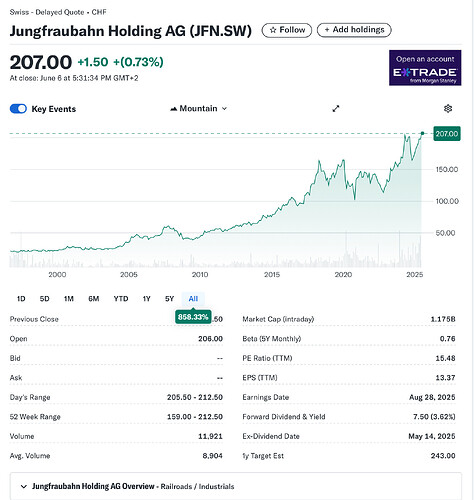Click the Beta value 0.76
Image resolution: width=474 pixels, height=500 pixels.
447,339
